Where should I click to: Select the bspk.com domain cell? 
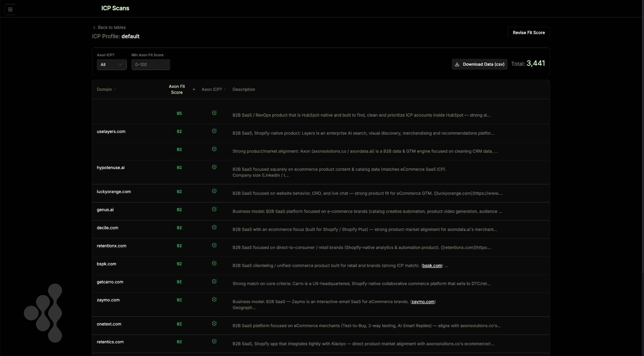coord(106,264)
